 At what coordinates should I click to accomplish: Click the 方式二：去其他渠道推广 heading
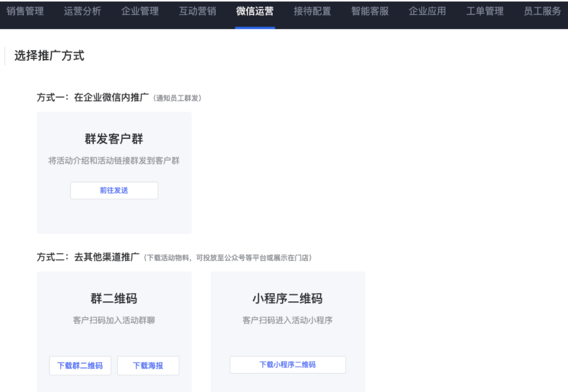click(x=88, y=258)
